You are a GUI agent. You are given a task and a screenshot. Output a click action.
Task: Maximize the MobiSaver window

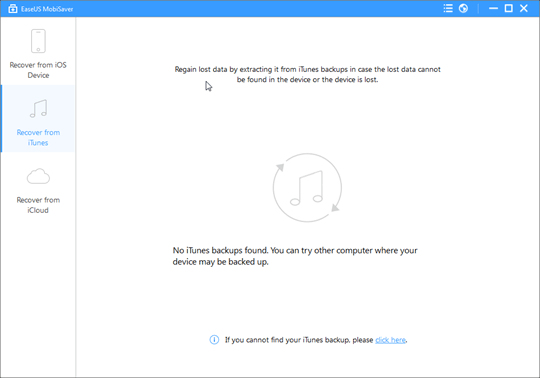click(x=509, y=8)
